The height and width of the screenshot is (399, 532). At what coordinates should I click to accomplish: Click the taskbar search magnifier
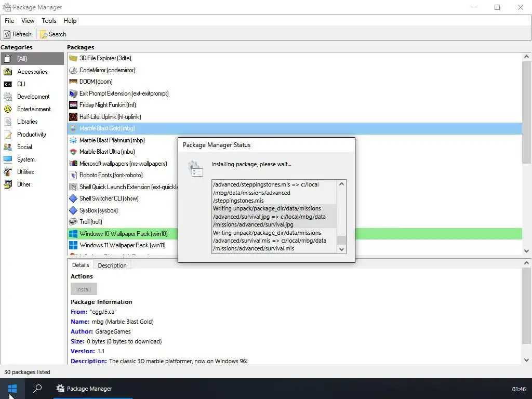click(x=37, y=388)
